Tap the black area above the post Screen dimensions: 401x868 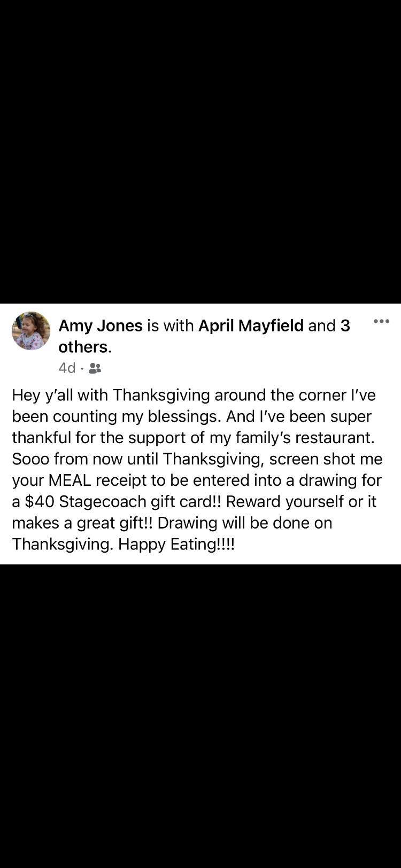click(x=200, y=152)
